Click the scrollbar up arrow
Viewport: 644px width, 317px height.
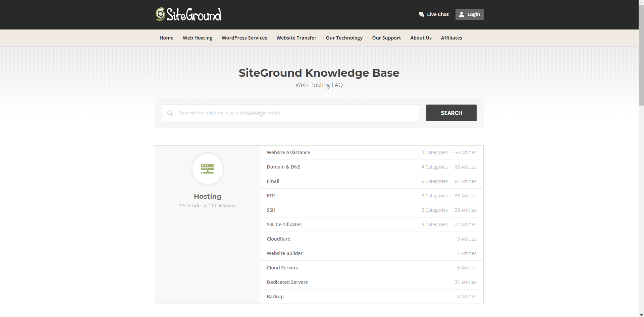(x=641, y=2)
